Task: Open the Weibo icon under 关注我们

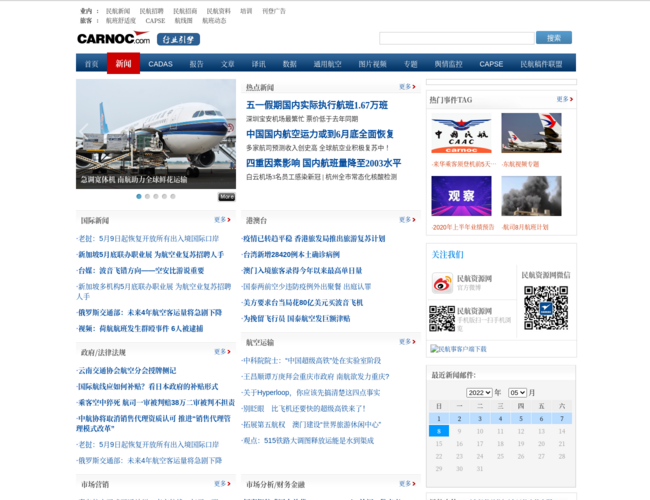Action: pos(442,283)
